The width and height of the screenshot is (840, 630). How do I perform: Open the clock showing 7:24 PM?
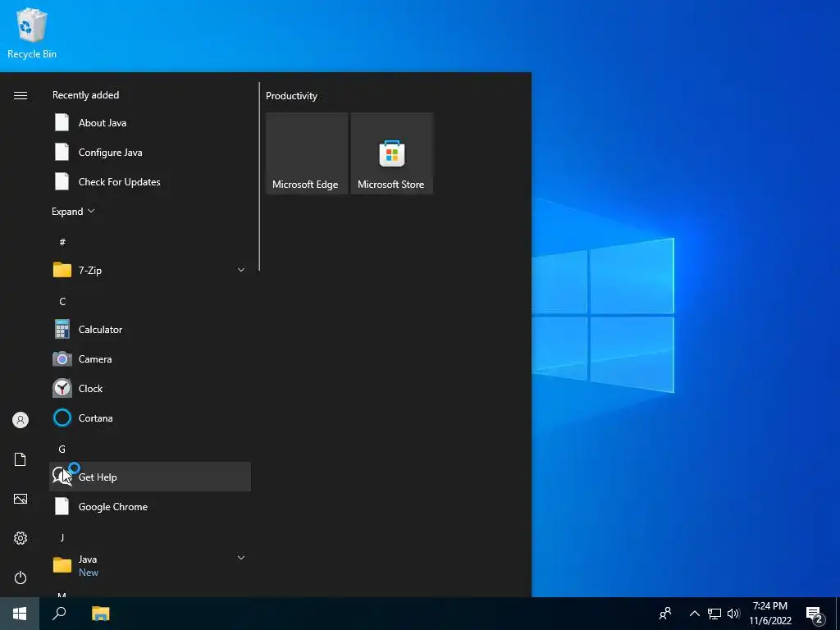770,614
